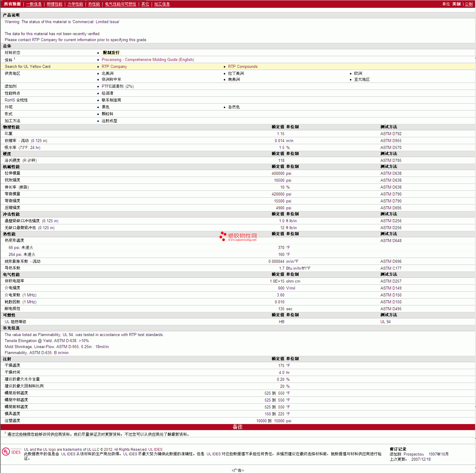Go to the 物理性能 section tab
Image resolution: width=476 pixels, height=473 pixels.
pos(54,4)
